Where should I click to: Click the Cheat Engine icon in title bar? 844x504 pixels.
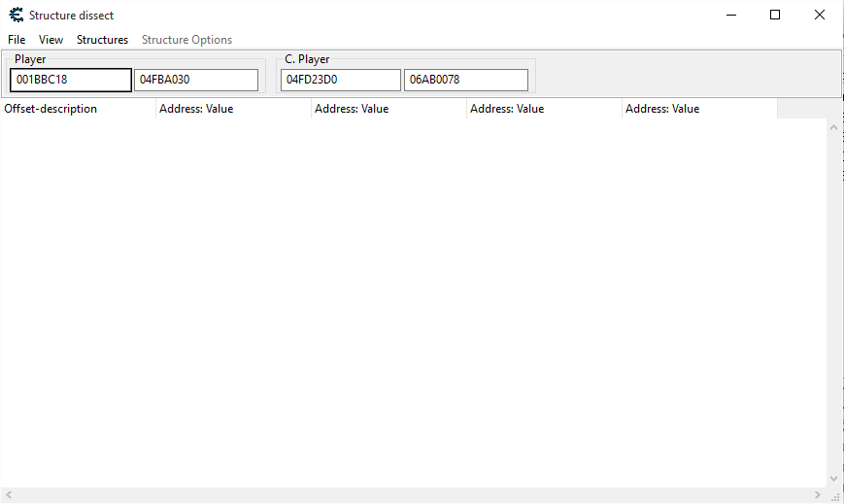coord(16,15)
